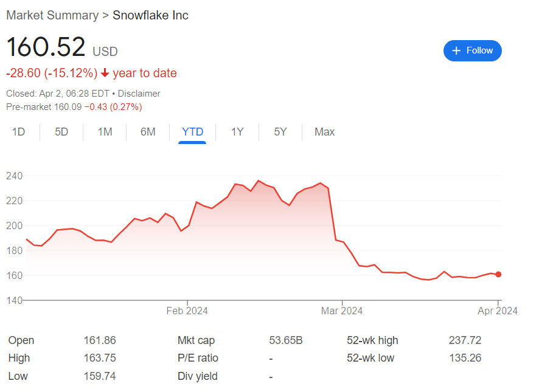The height and width of the screenshot is (392, 539).
Task: Click the Mkt cap value 53.65B
Action: [x=286, y=340]
